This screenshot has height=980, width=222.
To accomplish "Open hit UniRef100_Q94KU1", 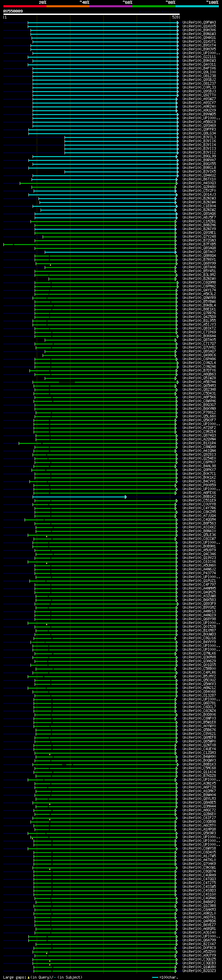I will click(199, 38).
